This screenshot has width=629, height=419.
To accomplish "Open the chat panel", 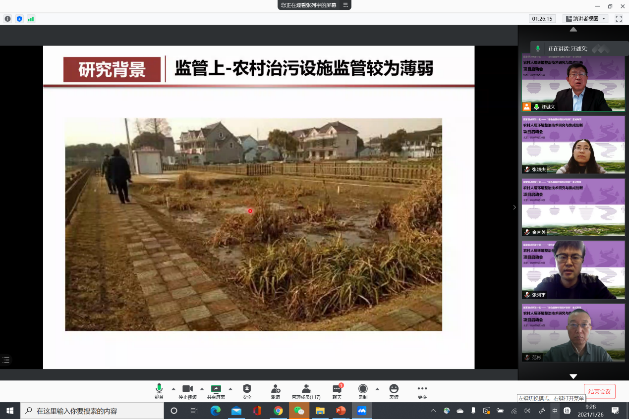I will tap(338, 388).
